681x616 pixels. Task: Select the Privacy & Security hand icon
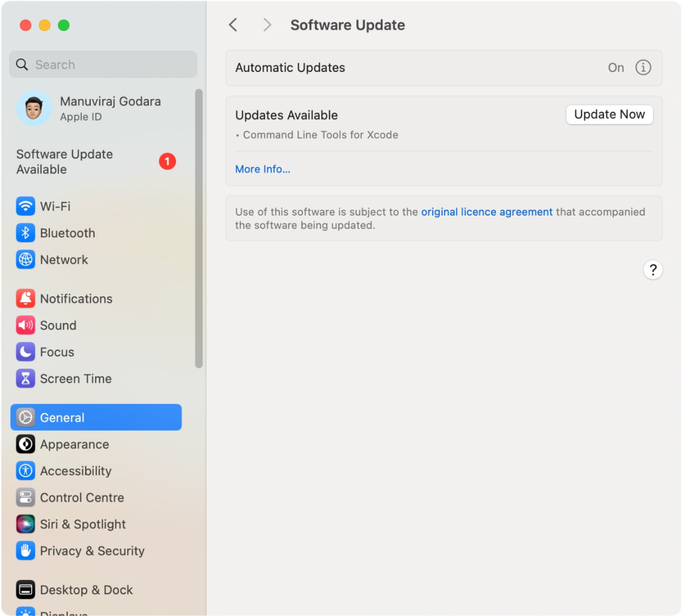(x=25, y=550)
